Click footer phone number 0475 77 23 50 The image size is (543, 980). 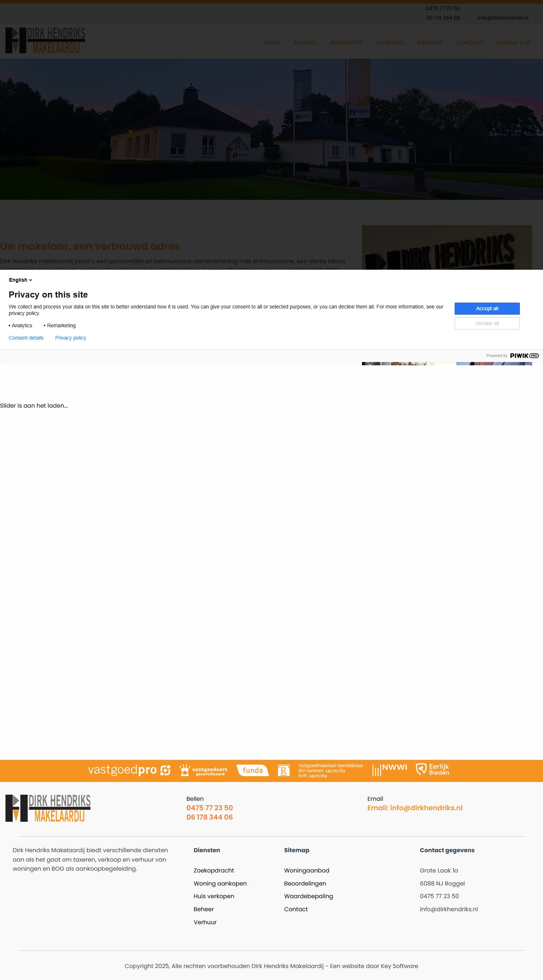point(209,808)
